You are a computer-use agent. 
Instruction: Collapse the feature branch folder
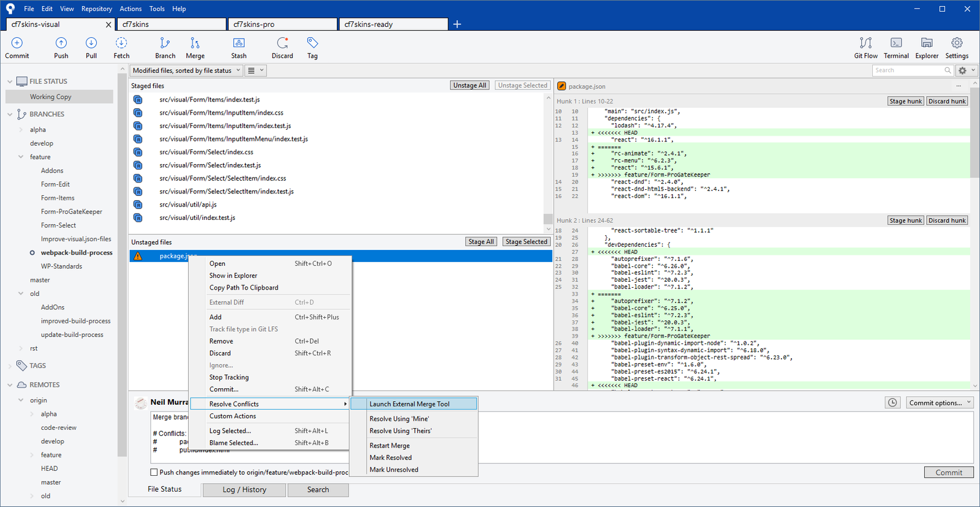21,157
